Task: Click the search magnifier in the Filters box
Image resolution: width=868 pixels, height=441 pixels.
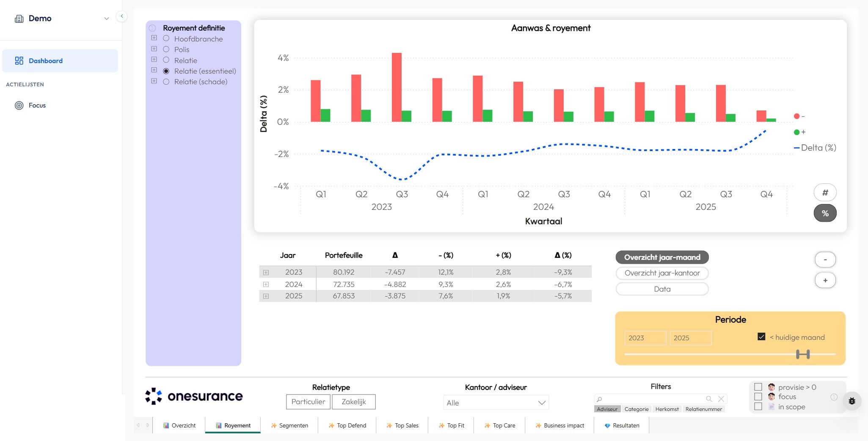Action: click(709, 398)
